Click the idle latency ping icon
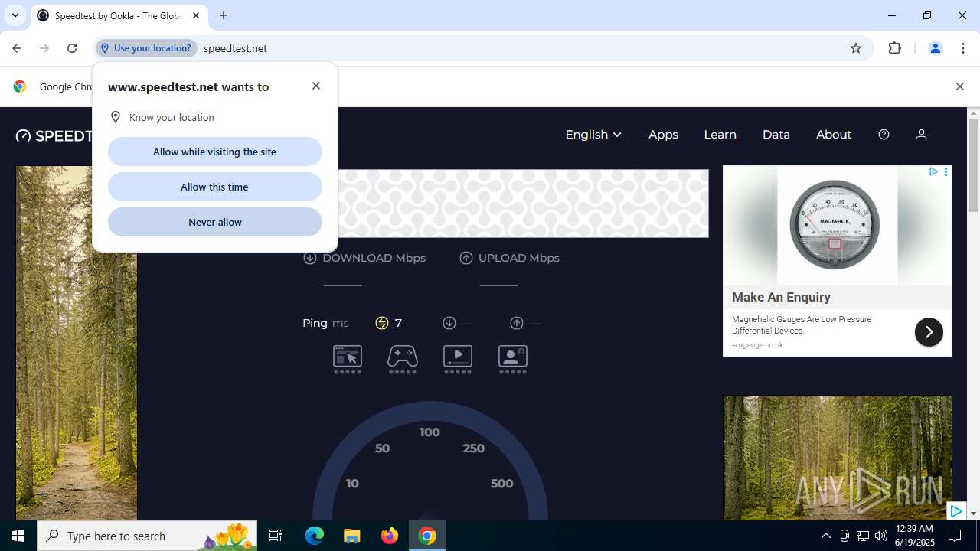980x551 pixels. (382, 323)
